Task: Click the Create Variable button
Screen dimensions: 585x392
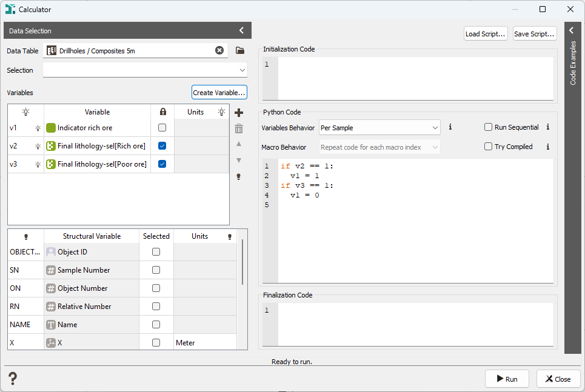Action: [219, 93]
